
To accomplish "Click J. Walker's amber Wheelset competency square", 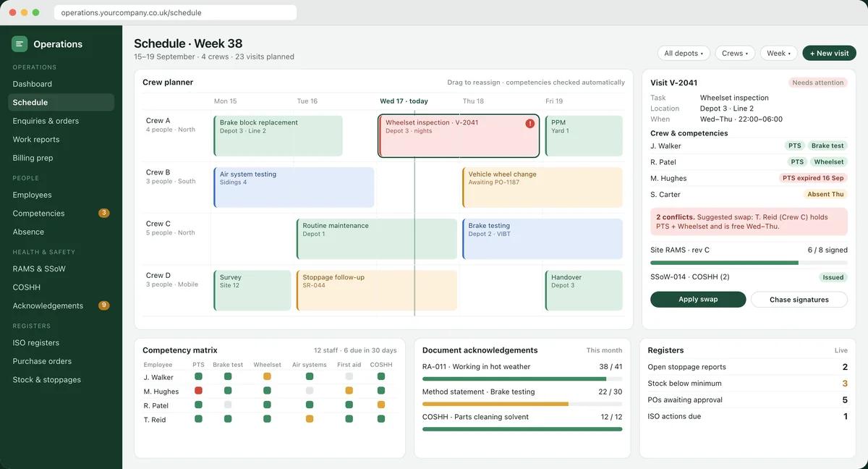I will pos(267,376).
